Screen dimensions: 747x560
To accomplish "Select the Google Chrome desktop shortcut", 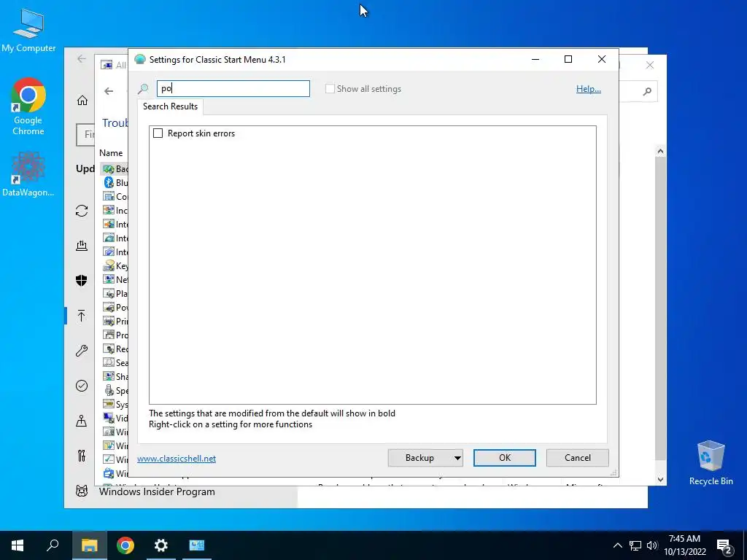I will [x=28, y=107].
